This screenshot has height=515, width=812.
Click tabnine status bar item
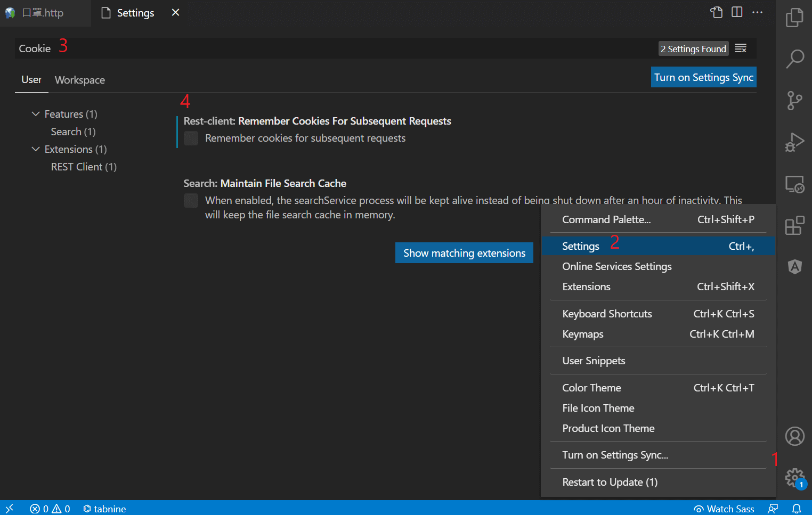pos(104,509)
